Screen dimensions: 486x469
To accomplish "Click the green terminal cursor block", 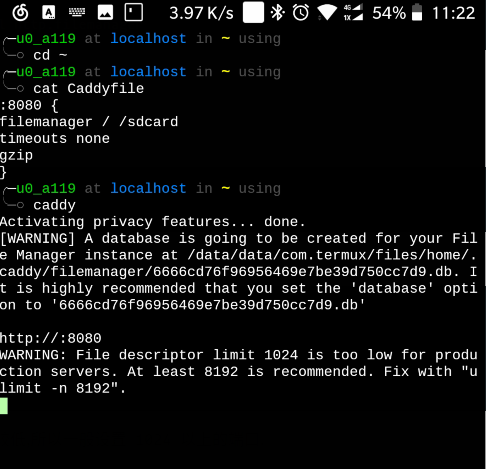I will tap(4, 406).
